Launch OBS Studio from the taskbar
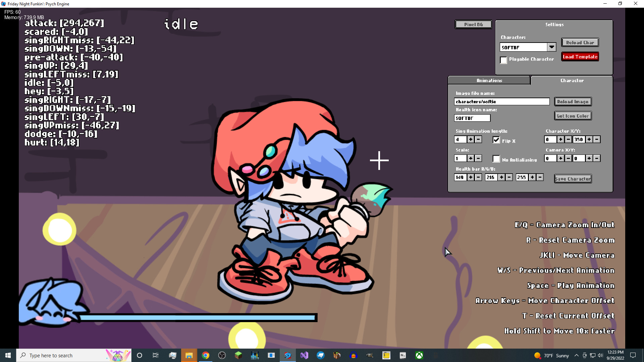The image size is (644, 362). tap(222, 355)
